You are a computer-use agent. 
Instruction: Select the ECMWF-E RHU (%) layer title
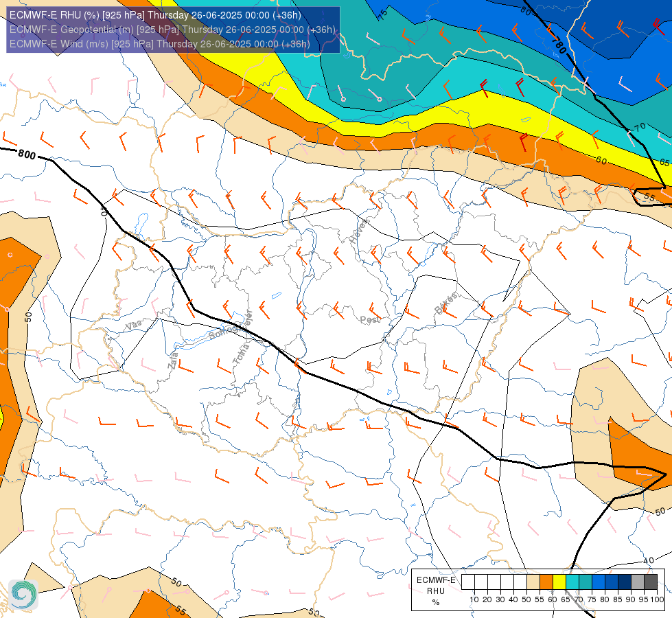coord(155,15)
